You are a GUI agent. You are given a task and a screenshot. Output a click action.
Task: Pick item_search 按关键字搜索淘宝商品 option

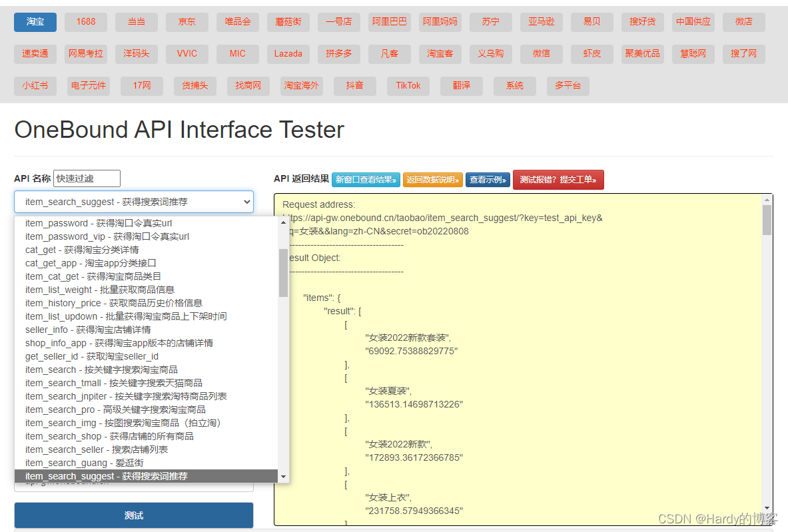(x=147, y=370)
